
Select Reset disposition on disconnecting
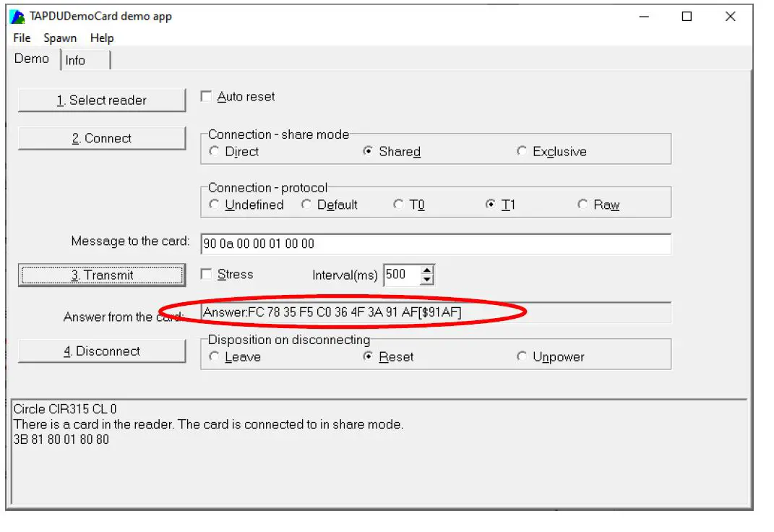tap(368, 356)
